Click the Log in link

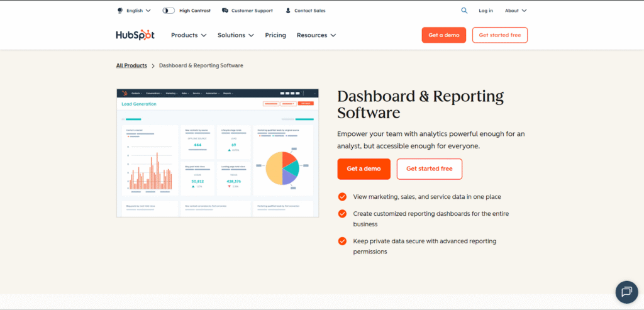point(486,11)
